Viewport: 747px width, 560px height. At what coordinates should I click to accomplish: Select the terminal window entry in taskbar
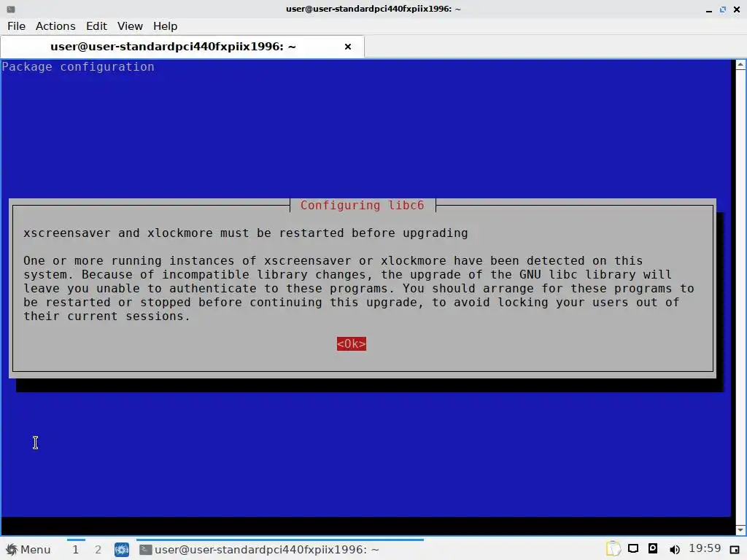(280, 550)
